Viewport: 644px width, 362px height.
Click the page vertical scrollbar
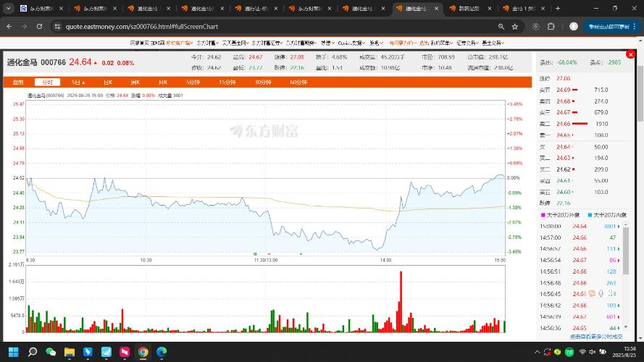coord(640,94)
